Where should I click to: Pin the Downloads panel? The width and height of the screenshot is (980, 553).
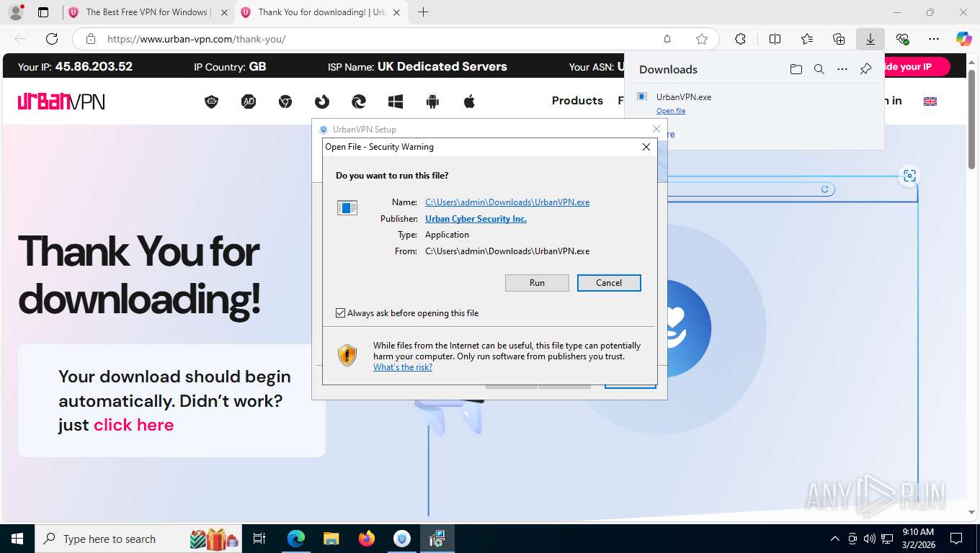coord(866,69)
